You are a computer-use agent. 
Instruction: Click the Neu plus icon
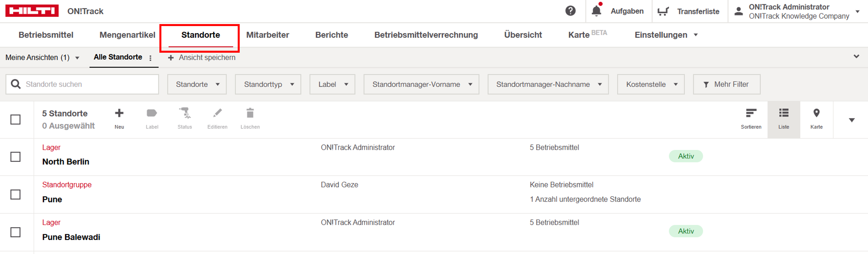[x=119, y=113]
